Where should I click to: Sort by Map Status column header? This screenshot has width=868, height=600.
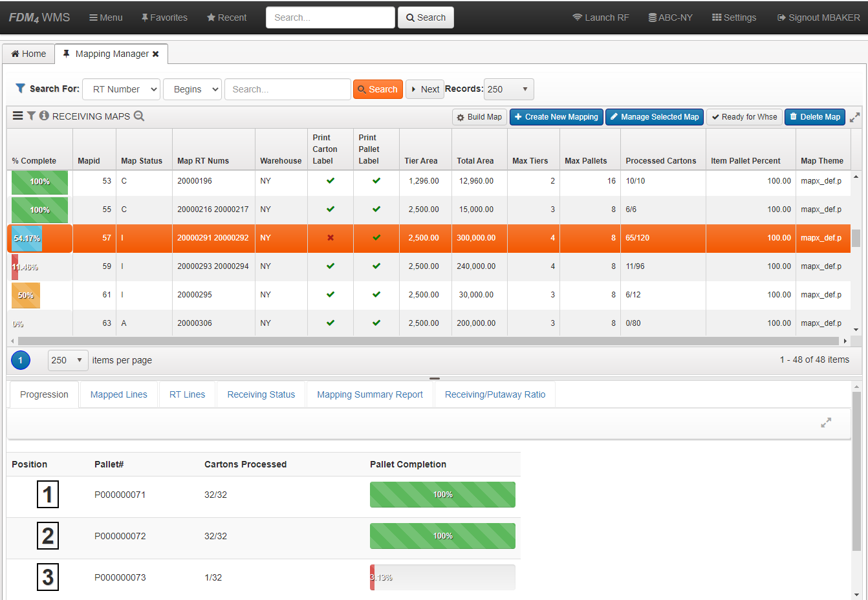[142, 161]
